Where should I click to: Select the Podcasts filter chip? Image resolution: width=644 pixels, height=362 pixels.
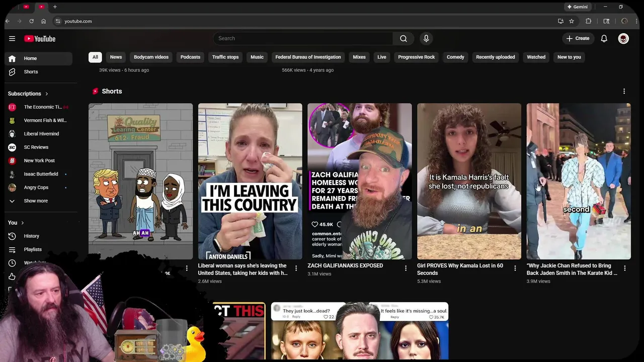pyautogui.click(x=190, y=57)
